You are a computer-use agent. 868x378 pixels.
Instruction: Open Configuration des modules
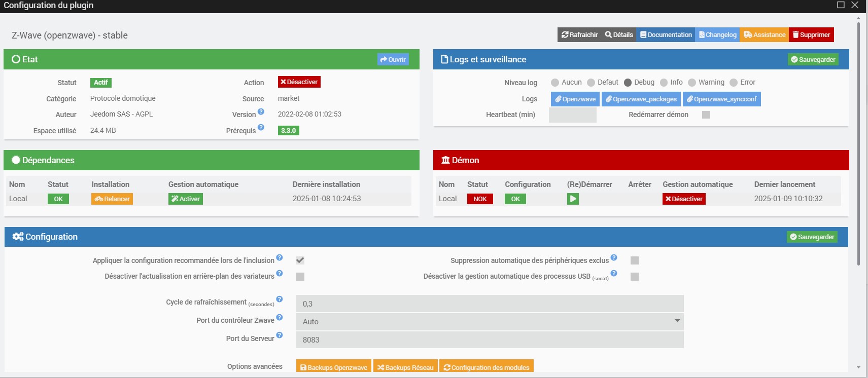(x=487, y=367)
